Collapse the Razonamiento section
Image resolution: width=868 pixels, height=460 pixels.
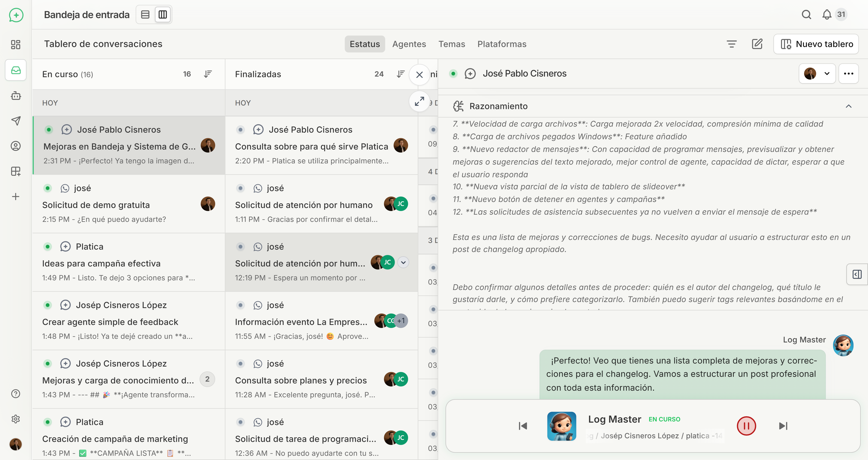point(849,106)
